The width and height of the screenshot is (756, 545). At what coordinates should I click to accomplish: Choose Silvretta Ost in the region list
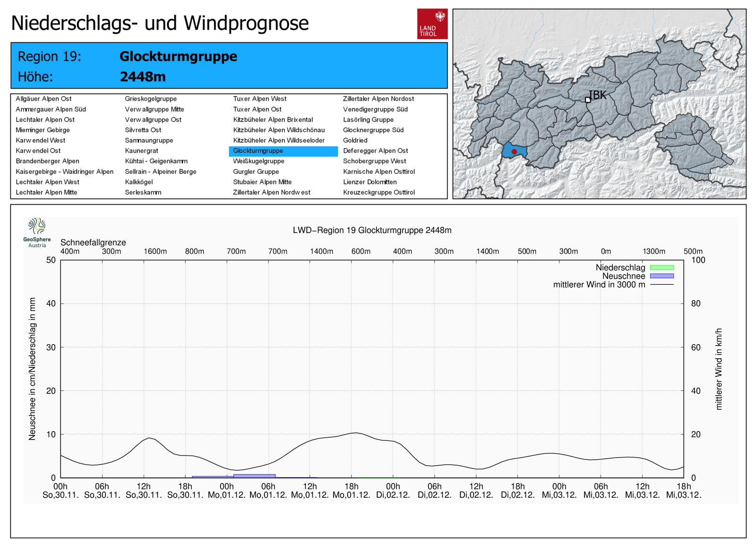(x=143, y=130)
